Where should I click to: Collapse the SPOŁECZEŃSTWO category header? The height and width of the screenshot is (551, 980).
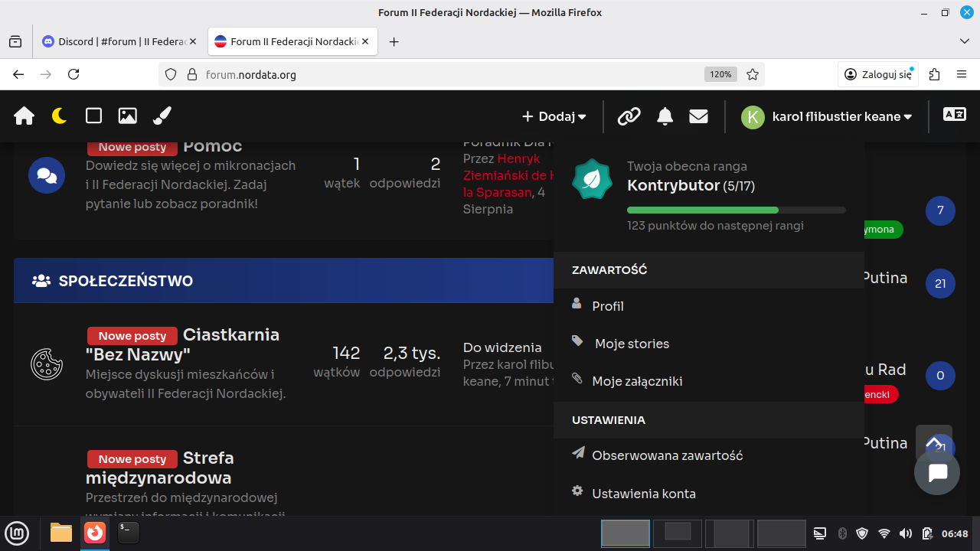[283, 281]
